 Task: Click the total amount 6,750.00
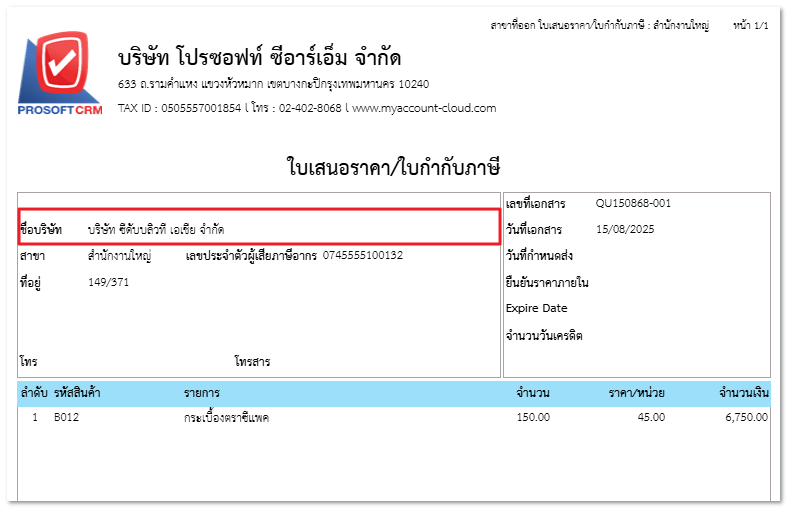click(746, 417)
